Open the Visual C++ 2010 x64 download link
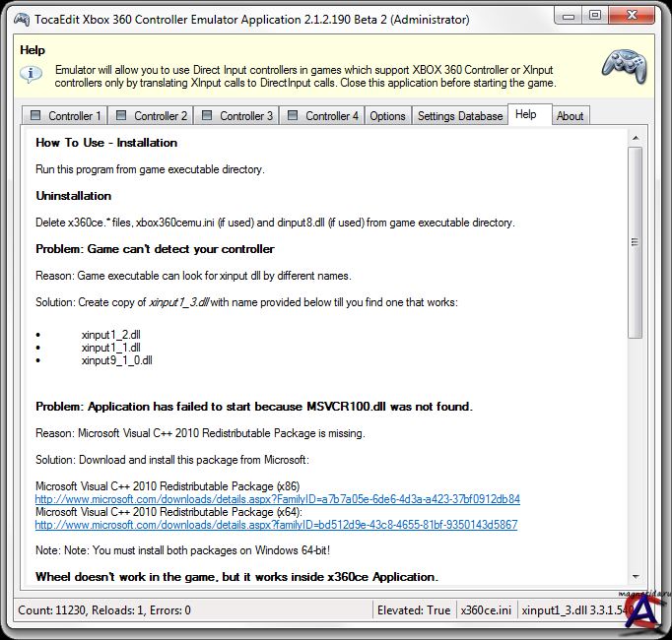 tap(276, 525)
